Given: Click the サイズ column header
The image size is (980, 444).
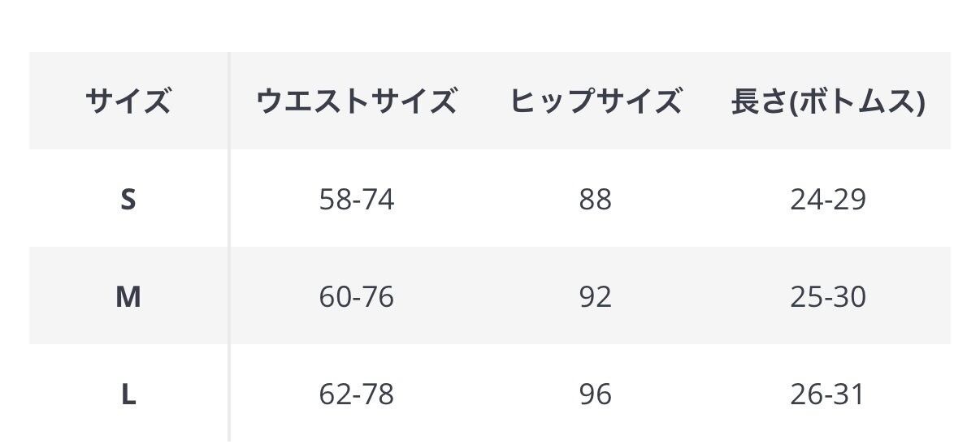Looking at the screenshot, I should click(128, 102).
